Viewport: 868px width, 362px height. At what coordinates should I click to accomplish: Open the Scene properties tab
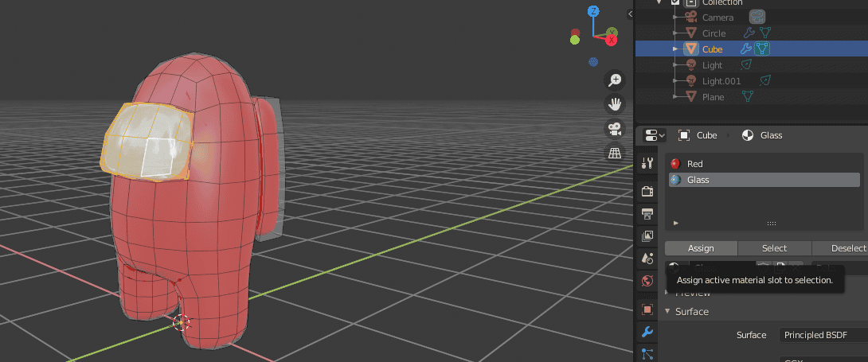click(647, 259)
